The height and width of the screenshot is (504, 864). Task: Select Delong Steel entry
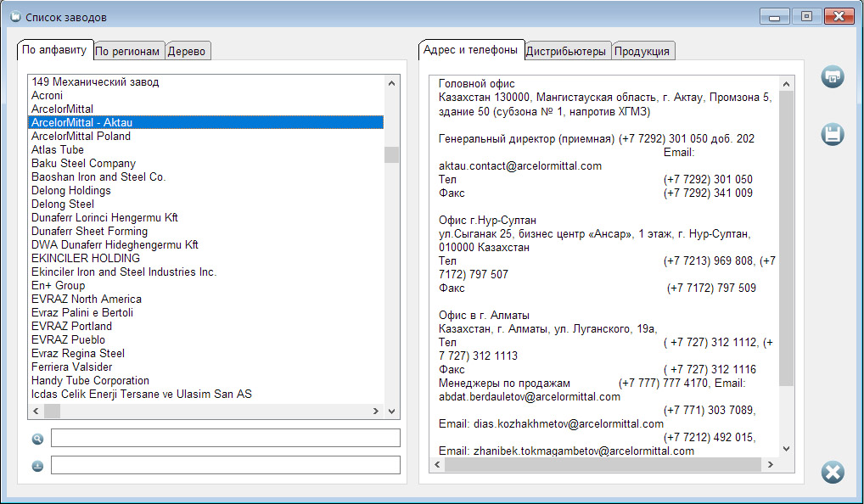click(x=205, y=204)
